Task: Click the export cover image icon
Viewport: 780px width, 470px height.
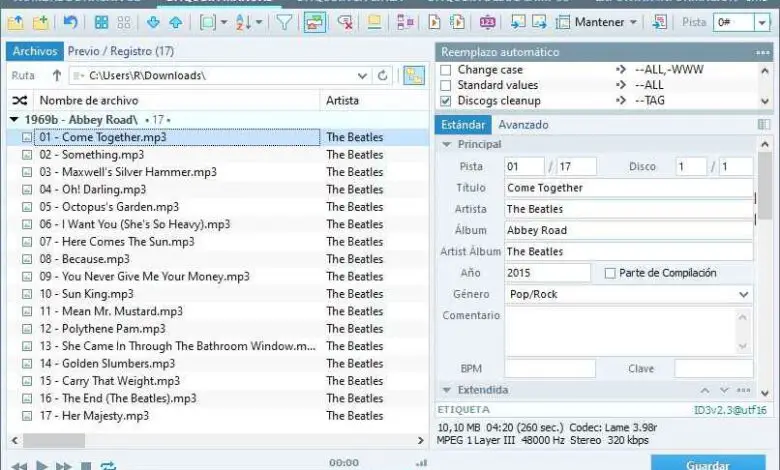Action: [539, 22]
